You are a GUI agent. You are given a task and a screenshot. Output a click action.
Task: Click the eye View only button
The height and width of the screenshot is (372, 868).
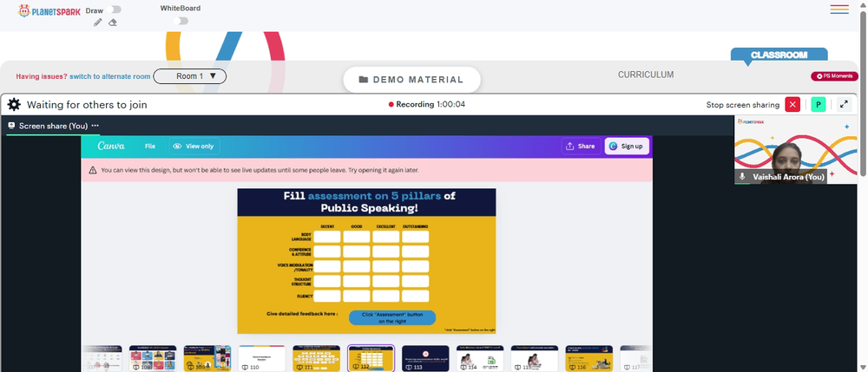click(194, 147)
